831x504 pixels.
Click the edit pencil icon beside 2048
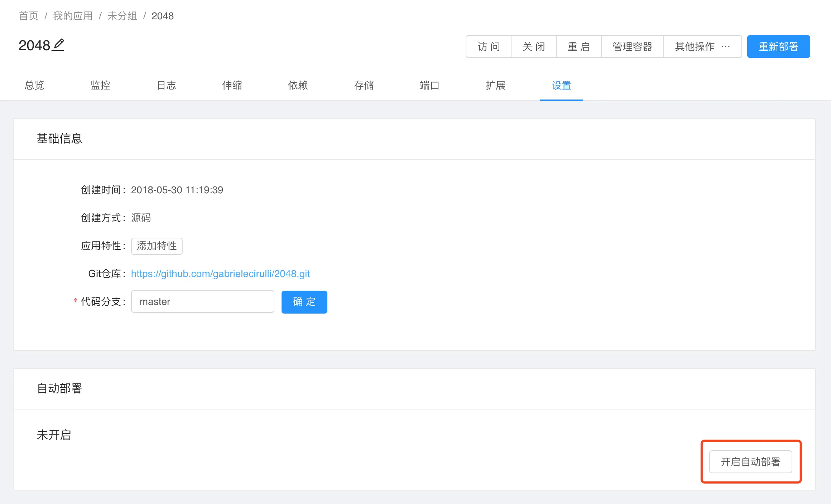pos(58,45)
